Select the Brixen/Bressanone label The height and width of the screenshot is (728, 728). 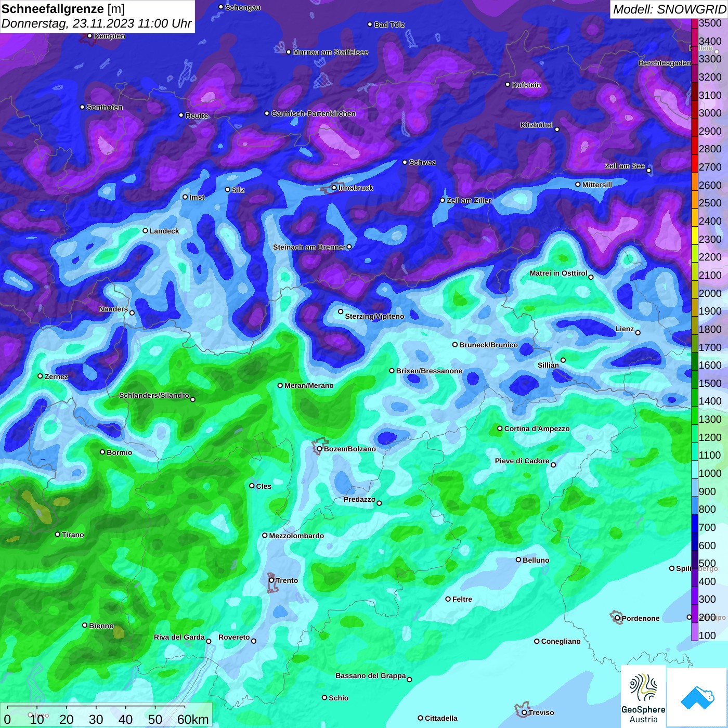pos(429,371)
